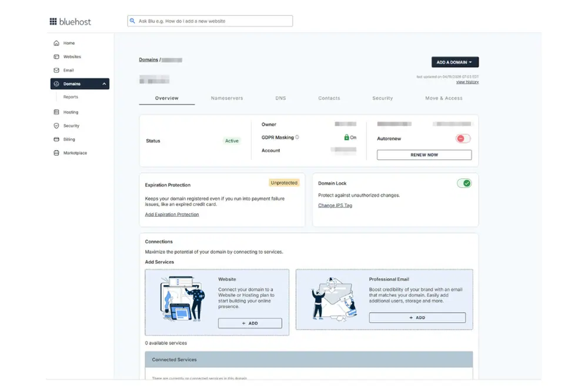This screenshot has width=588, height=392.
Task: Open Reports under Domains
Action: (x=71, y=97)
